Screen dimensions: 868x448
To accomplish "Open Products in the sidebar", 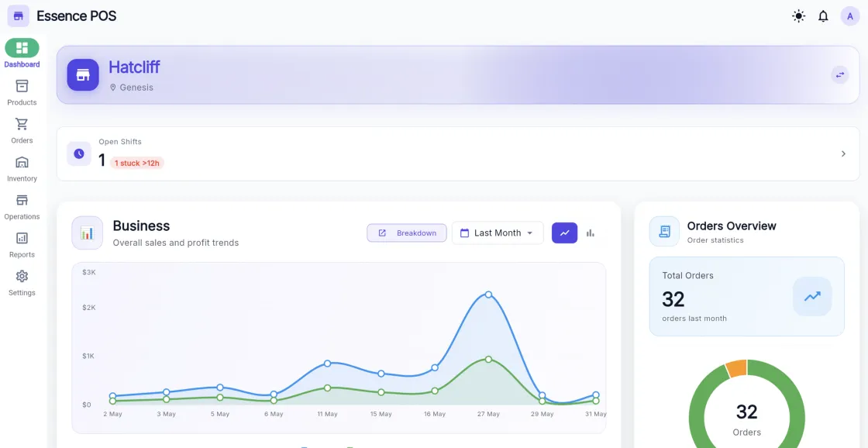I will (x=22, y=92).
